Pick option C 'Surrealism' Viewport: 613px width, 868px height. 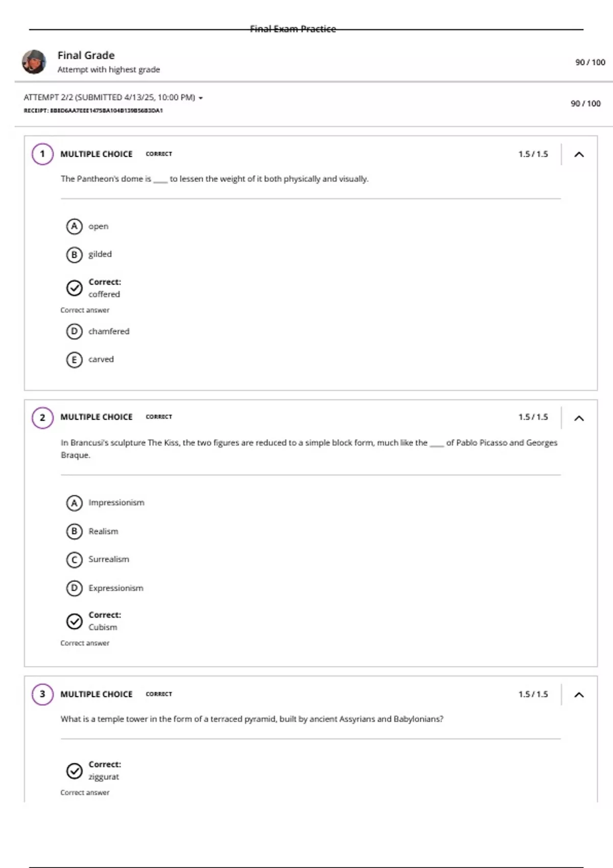(x=74, y=560)
